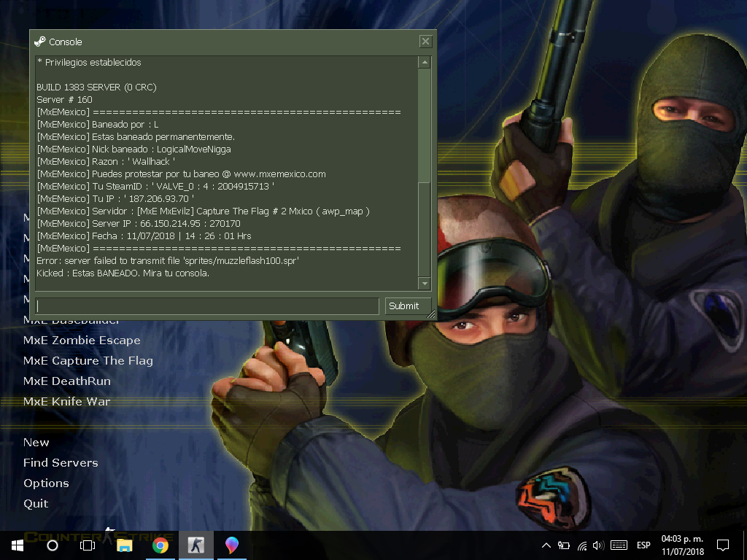Click the 'Tu IP : 187.206.93.70' line
Image resolution: width=747 pixels, height=560 pixels.
coord(115,198)
